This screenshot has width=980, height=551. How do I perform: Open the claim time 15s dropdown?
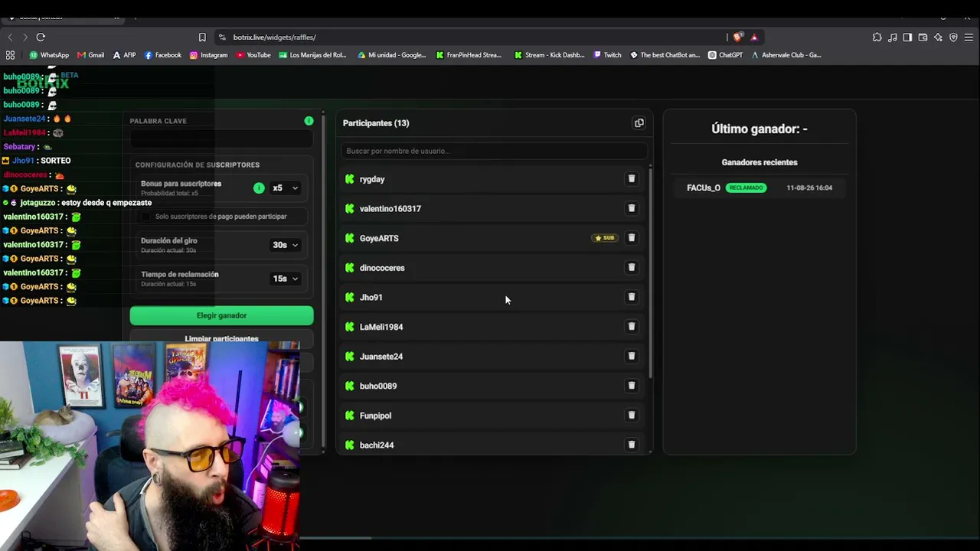click(286, 279)
